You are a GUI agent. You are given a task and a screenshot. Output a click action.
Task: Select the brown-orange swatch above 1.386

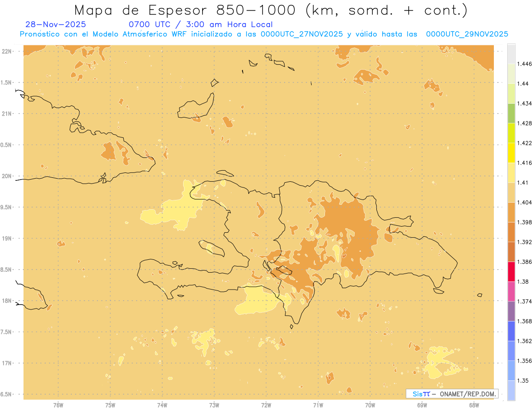(x=511, y=252)
